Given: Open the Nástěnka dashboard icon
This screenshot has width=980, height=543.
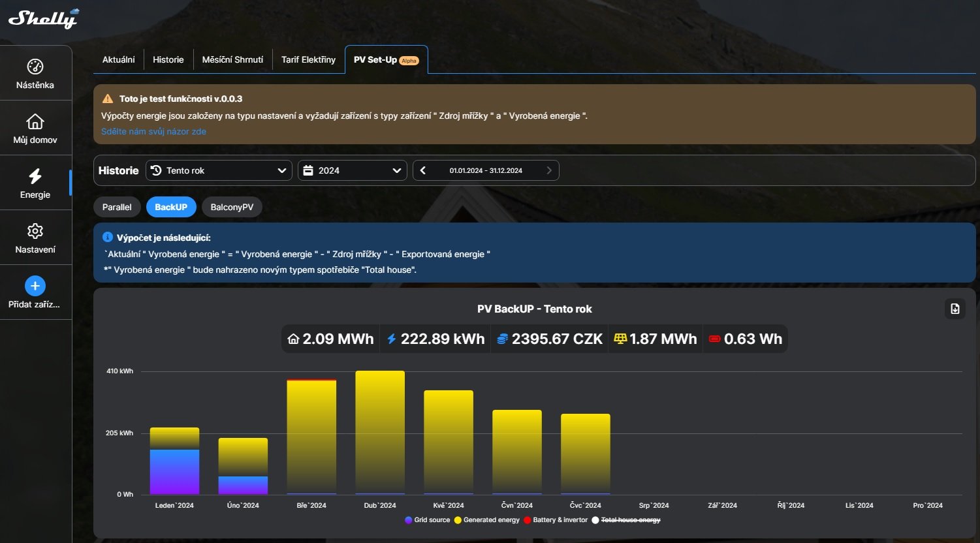Looking at the screenshot, I should coord(35,67).
